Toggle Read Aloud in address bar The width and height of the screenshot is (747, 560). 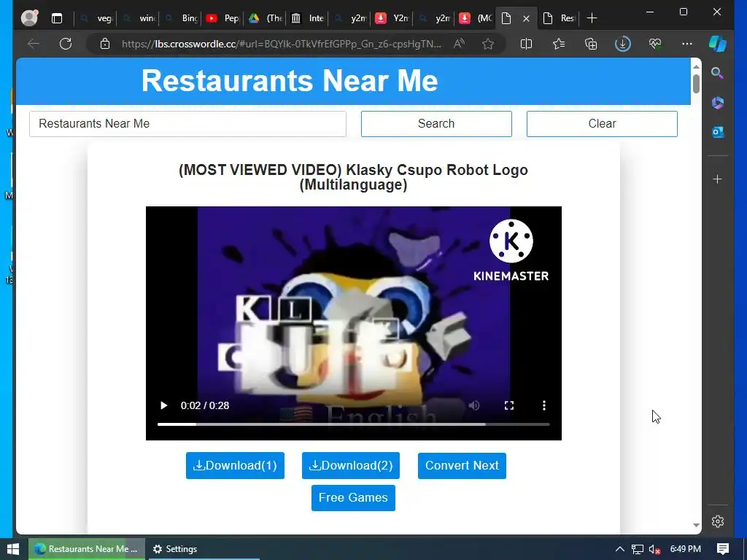click(460, 44)
